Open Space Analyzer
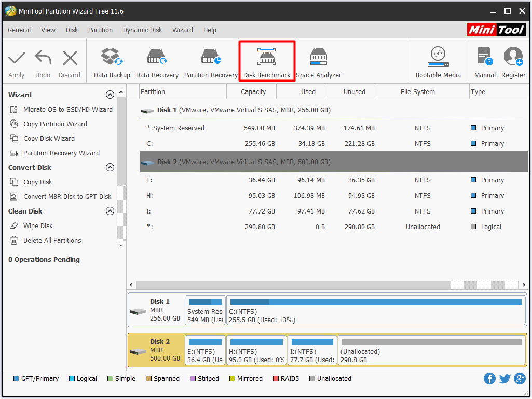This screenshot has width=532, height=399. click(x=319, y=62)
